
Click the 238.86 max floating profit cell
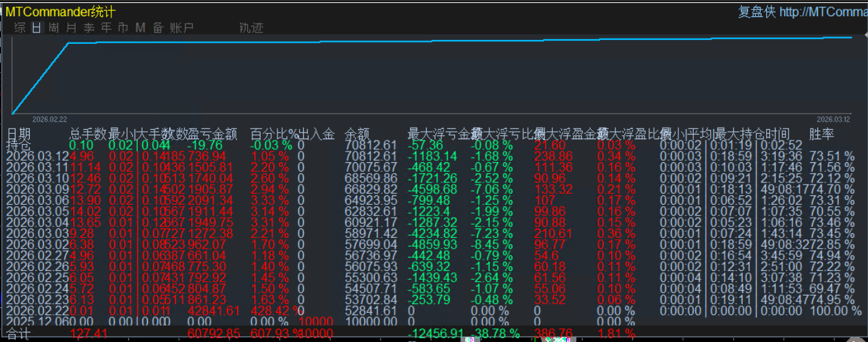tap(553, 156)
